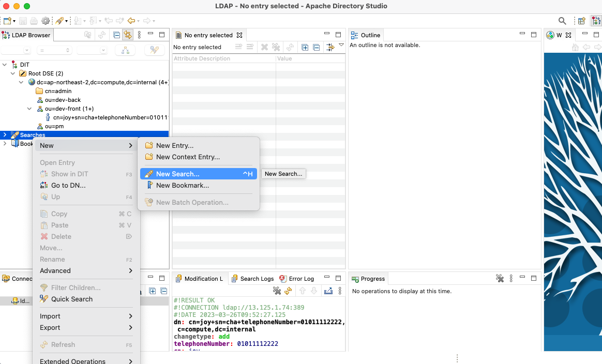Open the Modification Logs view menu dots
602x364 pixels.
click(x=340, y=291)
